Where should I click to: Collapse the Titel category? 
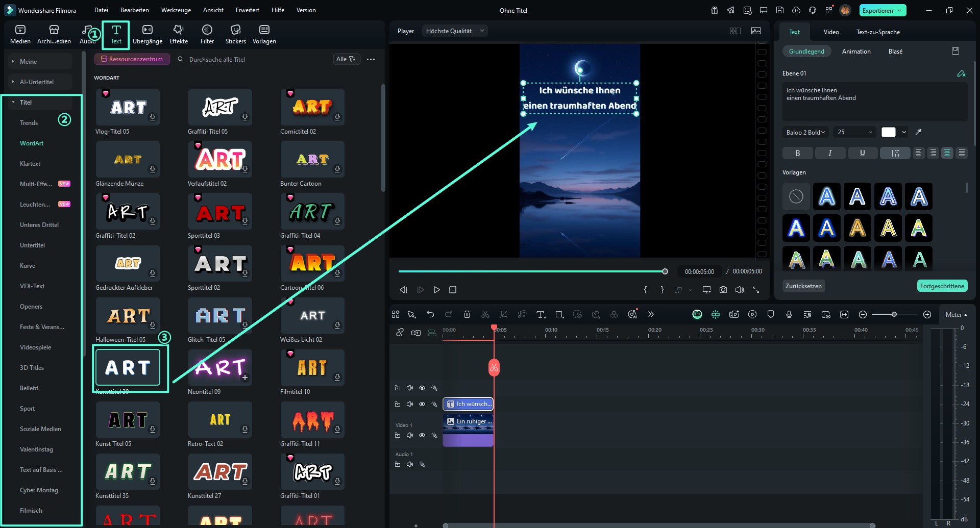pyautogui.click(x=41, y=102)
